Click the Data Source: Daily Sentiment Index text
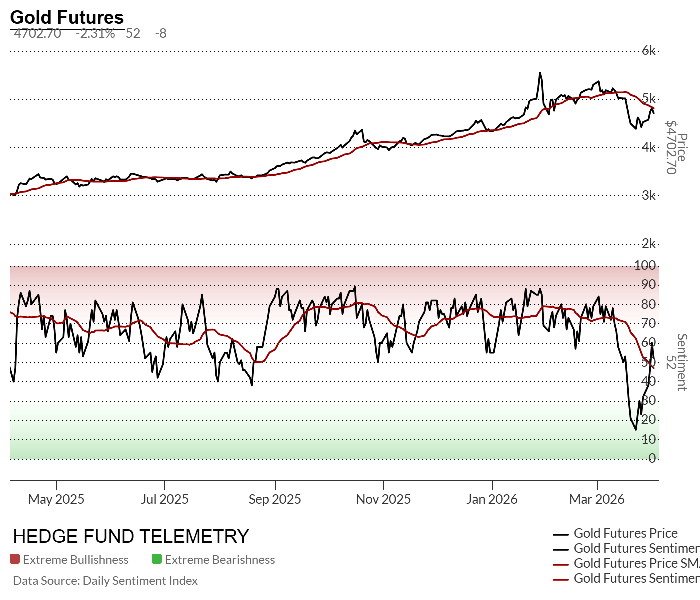The height and width of the screenshot is (600, 700). pyautogui.click(x=105, y=581)
